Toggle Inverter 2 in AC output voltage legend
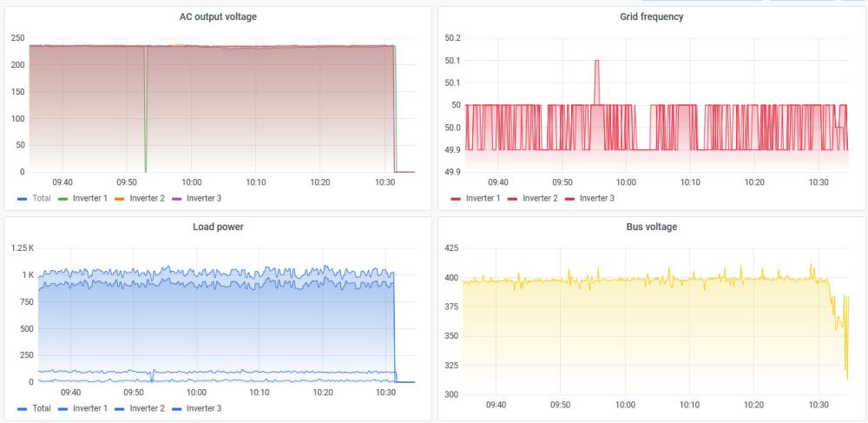The height and width of the screenshot is (423, 868). click(x=148, y=198)
